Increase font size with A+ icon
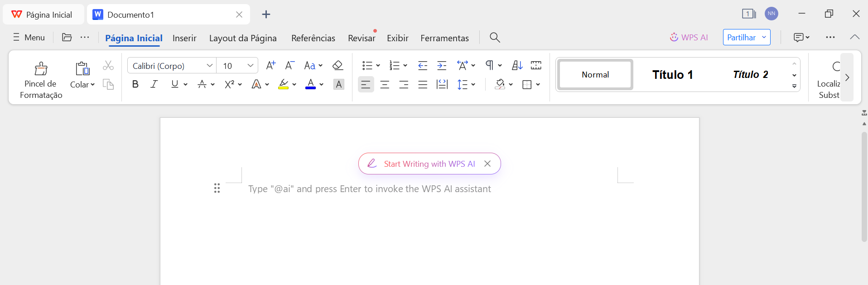The height and width of the screenshot is (285, 868). (271, 66)
